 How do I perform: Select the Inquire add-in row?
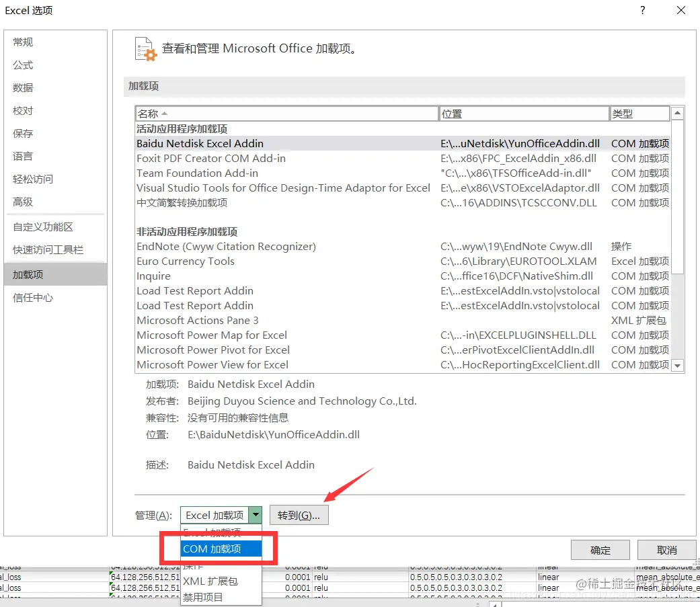click(403, 276)
